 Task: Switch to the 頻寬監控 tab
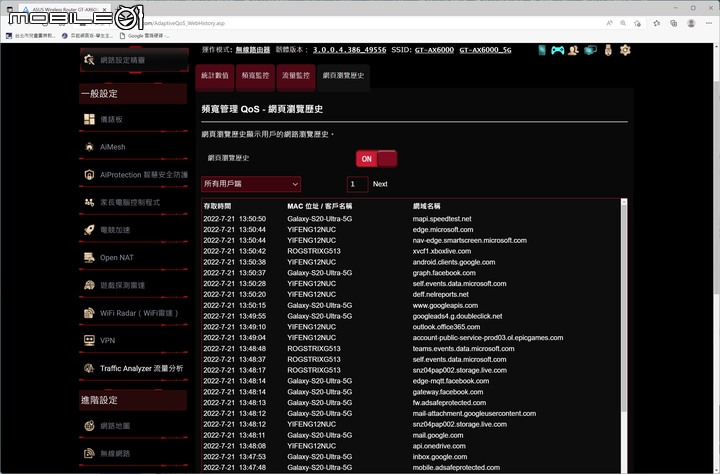coord(255,76)
